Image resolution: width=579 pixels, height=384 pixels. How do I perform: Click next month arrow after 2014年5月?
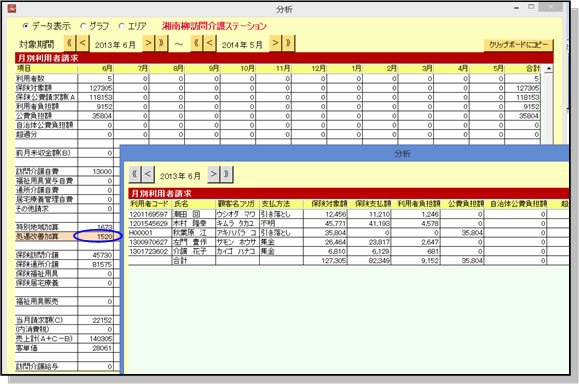(x=275, y=44)
